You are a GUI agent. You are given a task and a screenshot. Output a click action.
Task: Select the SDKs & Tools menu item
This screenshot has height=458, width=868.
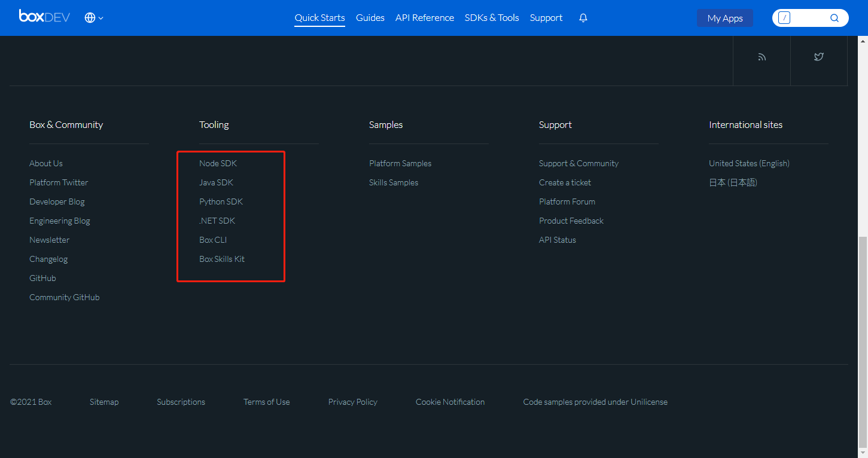point(492,17)
